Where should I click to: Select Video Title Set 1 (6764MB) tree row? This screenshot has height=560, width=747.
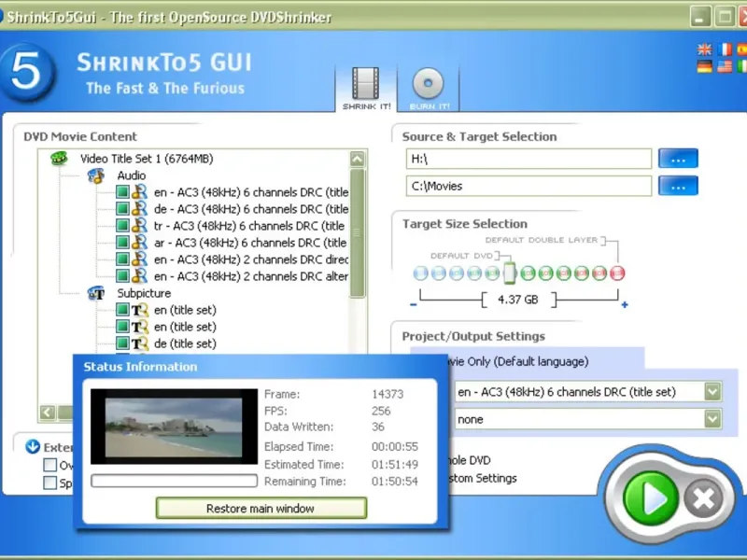147,158
